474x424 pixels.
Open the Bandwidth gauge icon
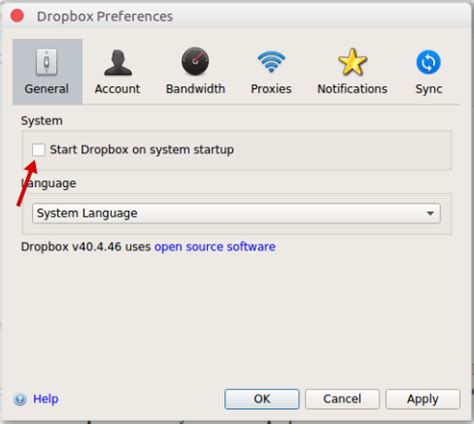195,61
